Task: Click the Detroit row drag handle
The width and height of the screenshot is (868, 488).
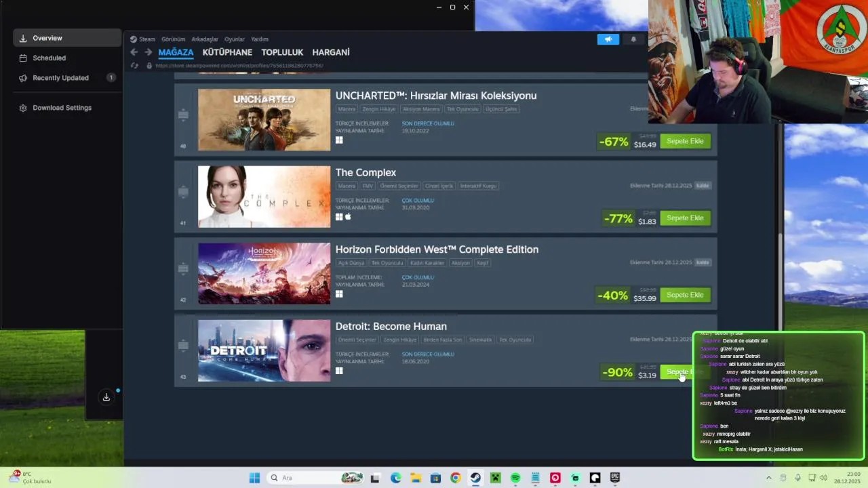Action: coord(183,346)
